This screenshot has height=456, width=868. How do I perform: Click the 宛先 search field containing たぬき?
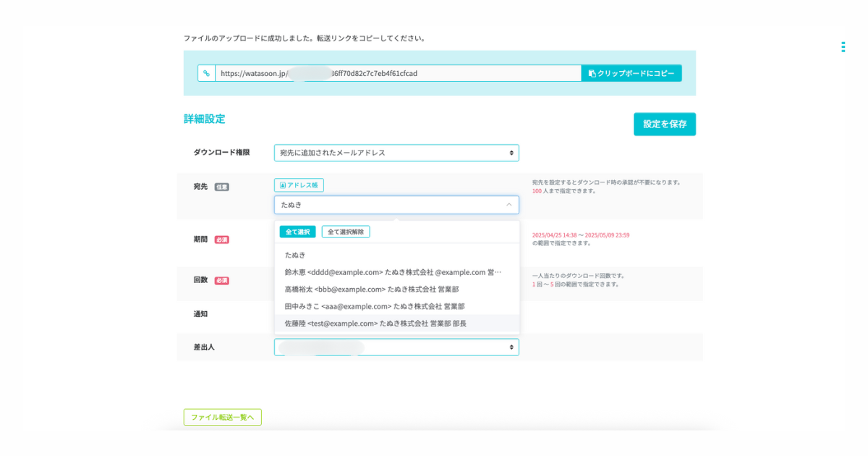point(396,205)
